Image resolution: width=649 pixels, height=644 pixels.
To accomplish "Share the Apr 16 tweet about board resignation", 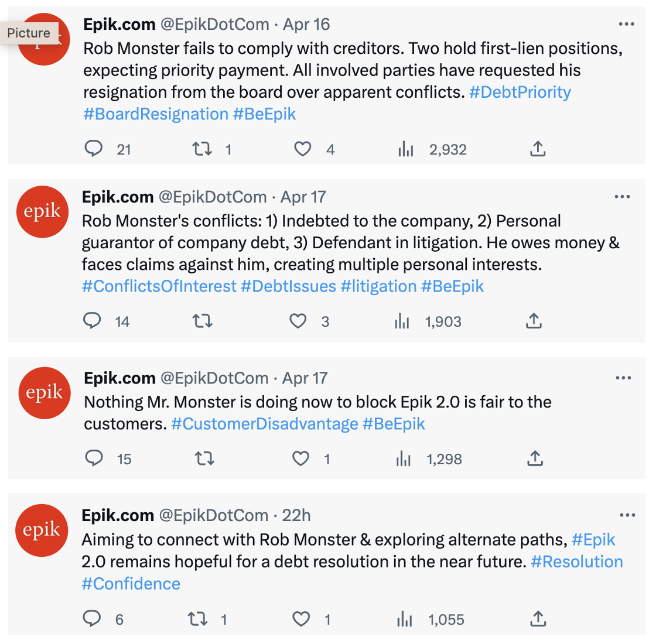I will [x=538, y=149].
